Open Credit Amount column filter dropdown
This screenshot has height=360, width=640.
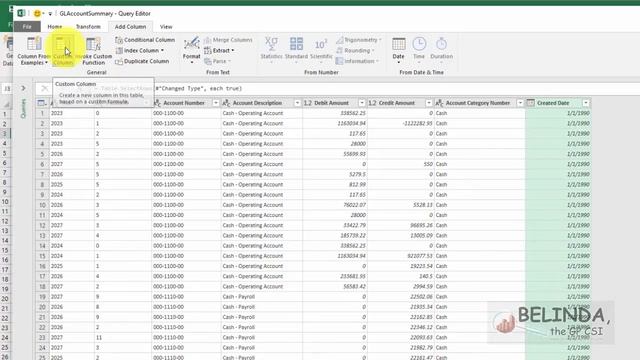pyautogui.click(x=429, y=103)
